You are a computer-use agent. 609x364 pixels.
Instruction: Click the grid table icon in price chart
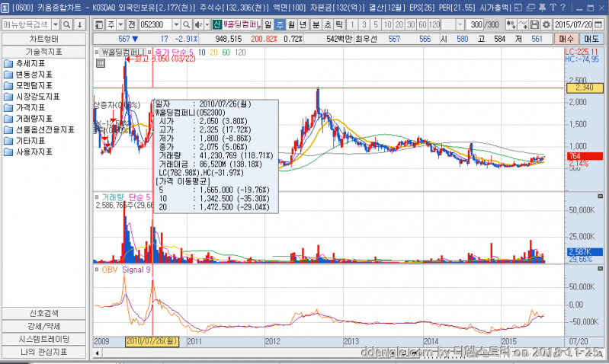point(101,63)
